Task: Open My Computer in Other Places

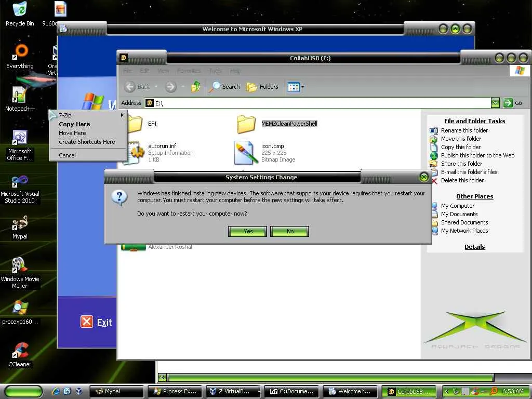Action: point(457,206)
